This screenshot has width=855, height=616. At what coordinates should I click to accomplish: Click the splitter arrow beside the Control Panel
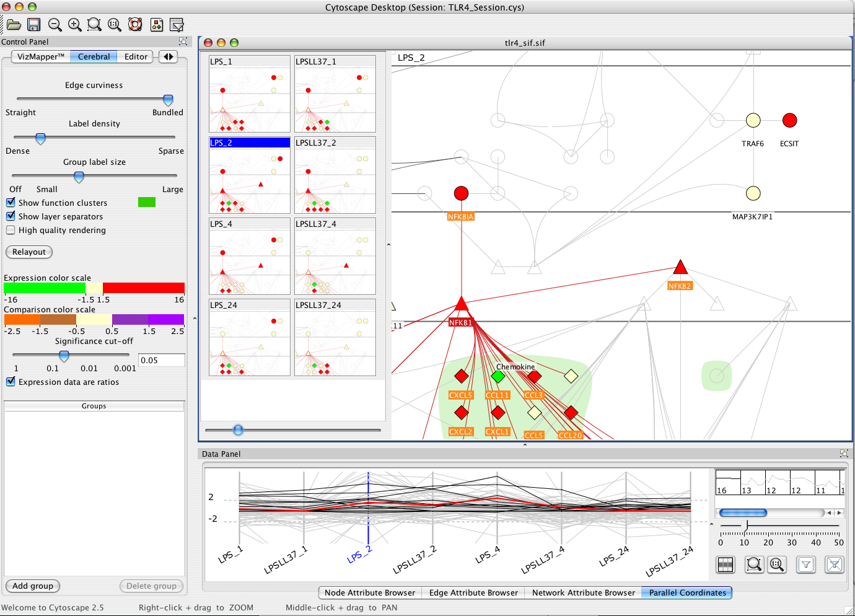[x=195, y=319]
